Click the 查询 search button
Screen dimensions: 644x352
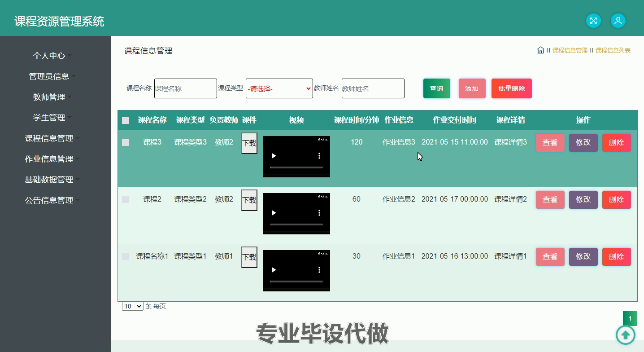[437, 88]
